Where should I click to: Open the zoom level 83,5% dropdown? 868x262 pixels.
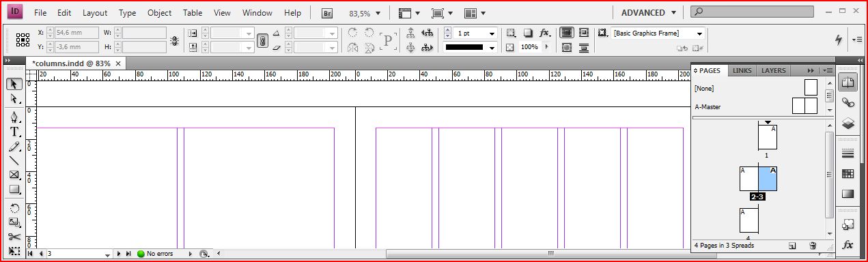378,13
